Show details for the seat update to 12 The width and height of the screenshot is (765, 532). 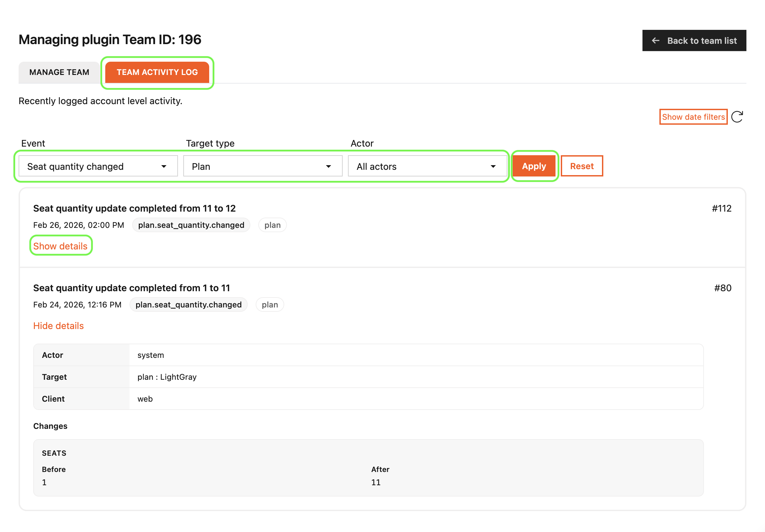click(61, 246)
